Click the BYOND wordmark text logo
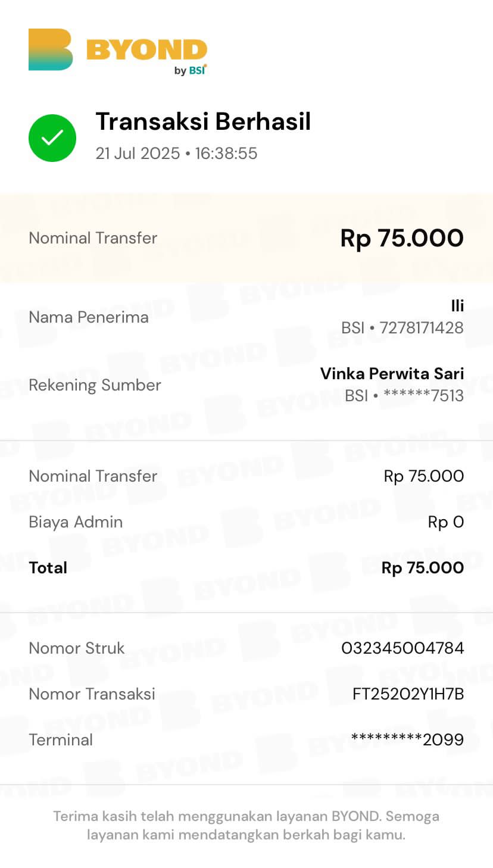 coord(146,50)
